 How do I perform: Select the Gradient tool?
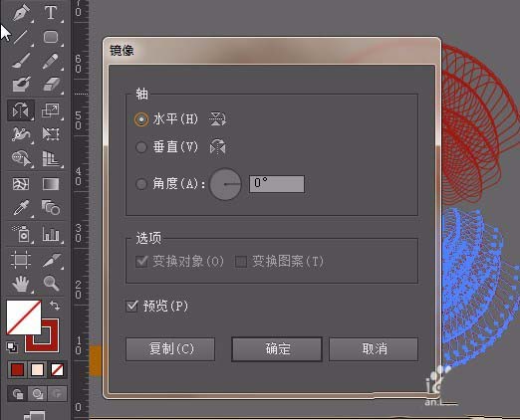point(51,184)
